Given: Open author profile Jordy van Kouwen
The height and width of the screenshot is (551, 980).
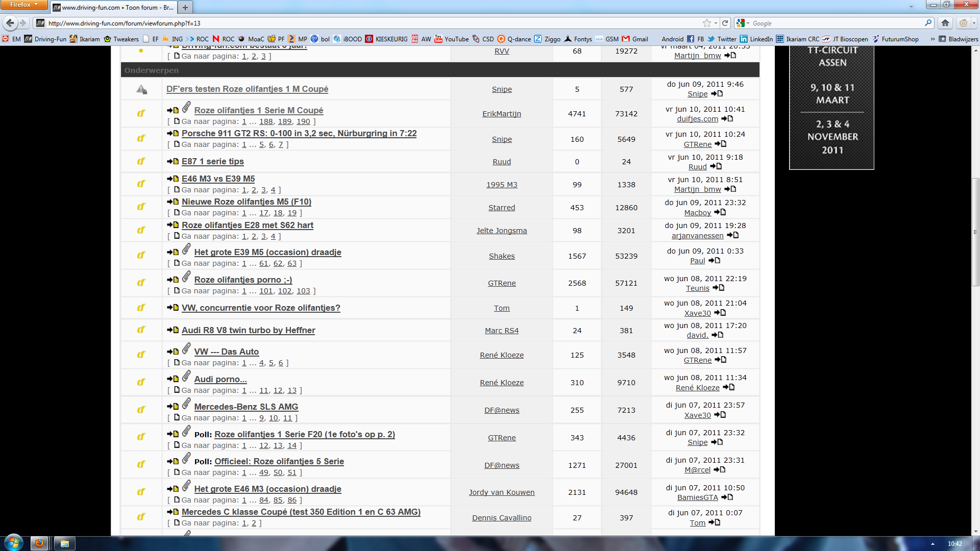Looking at the screenshot, I should click(x=502, y=492).
